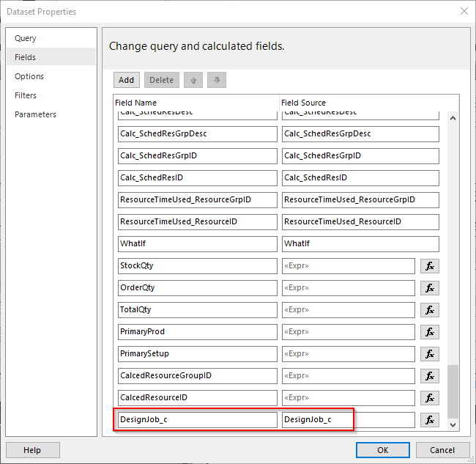Select the Parameters page
The height and width of the screenshot is (464, 476).
click(35, 114)
